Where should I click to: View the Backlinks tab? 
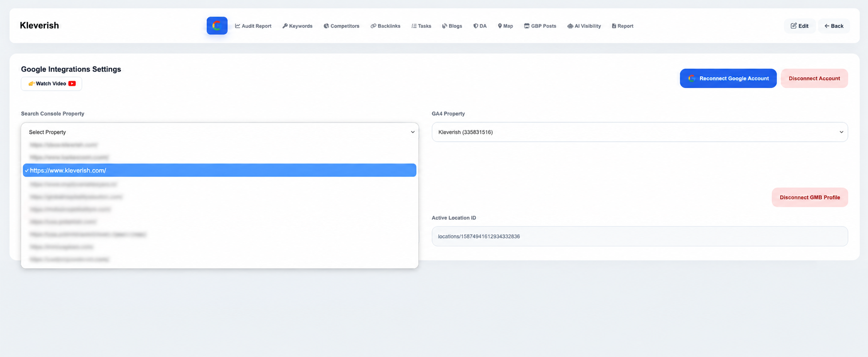(x=385, y=26)
